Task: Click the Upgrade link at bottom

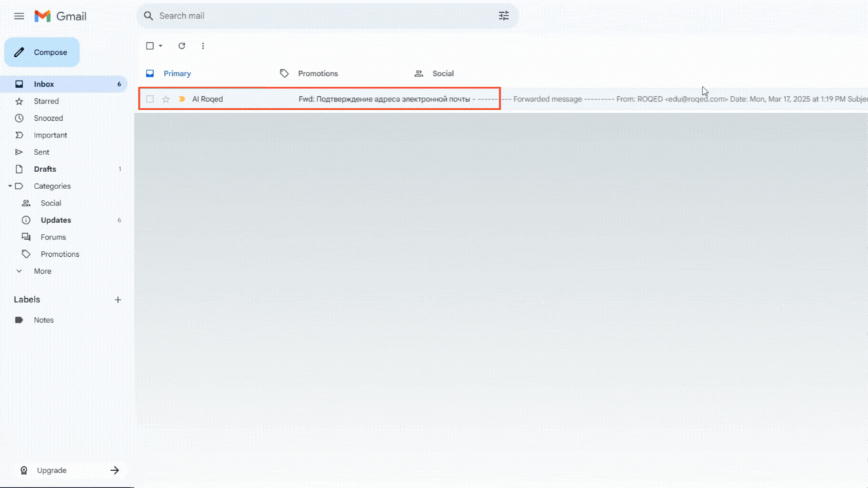Action: 52,470
